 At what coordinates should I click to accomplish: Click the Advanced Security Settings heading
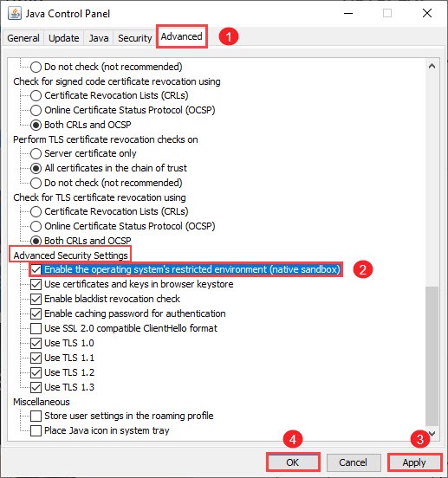point(70,255)
